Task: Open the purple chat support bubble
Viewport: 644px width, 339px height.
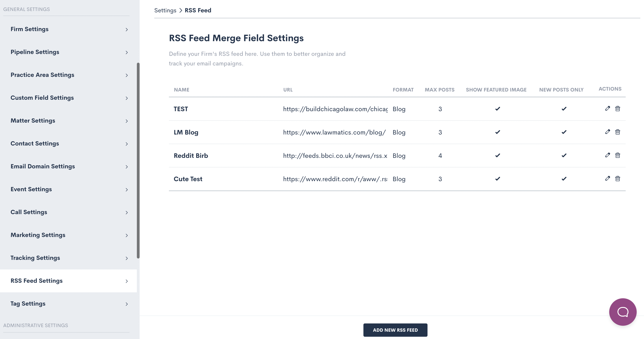Action: click(622, 312)
